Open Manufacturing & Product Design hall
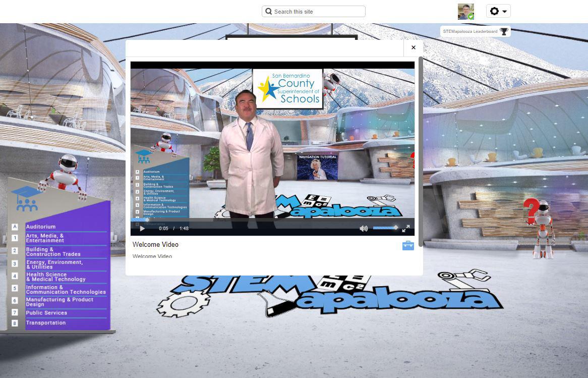The width and height of the screenshot is (588, 378). click(x=60, y=302)
